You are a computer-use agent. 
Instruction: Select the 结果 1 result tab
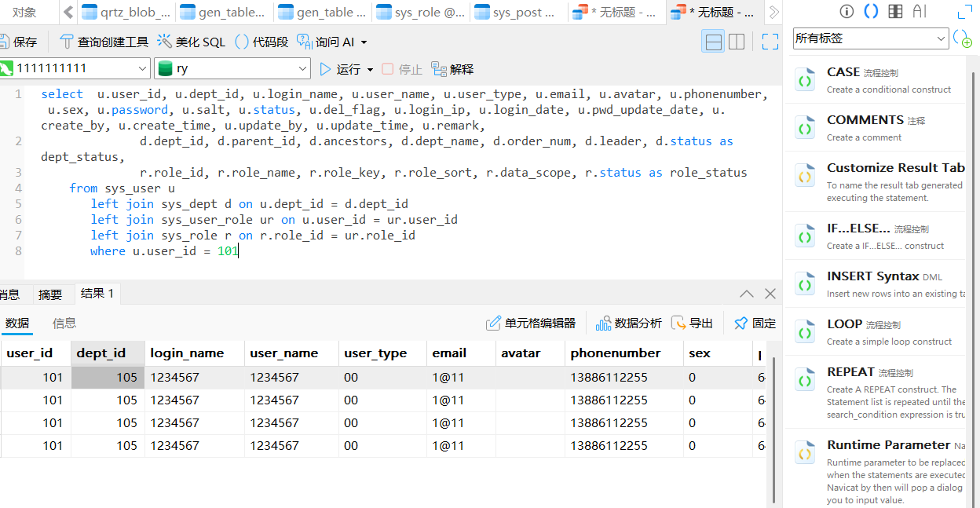tap(97, 294)
